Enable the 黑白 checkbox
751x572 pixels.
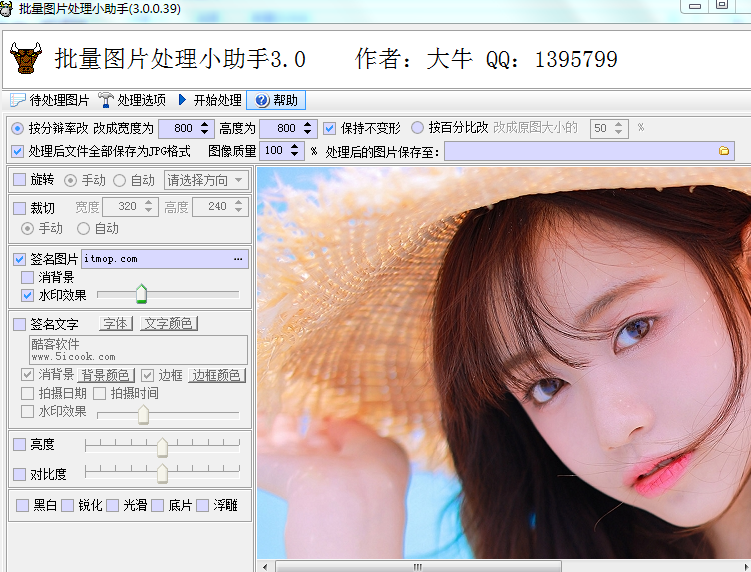point(22,505)
